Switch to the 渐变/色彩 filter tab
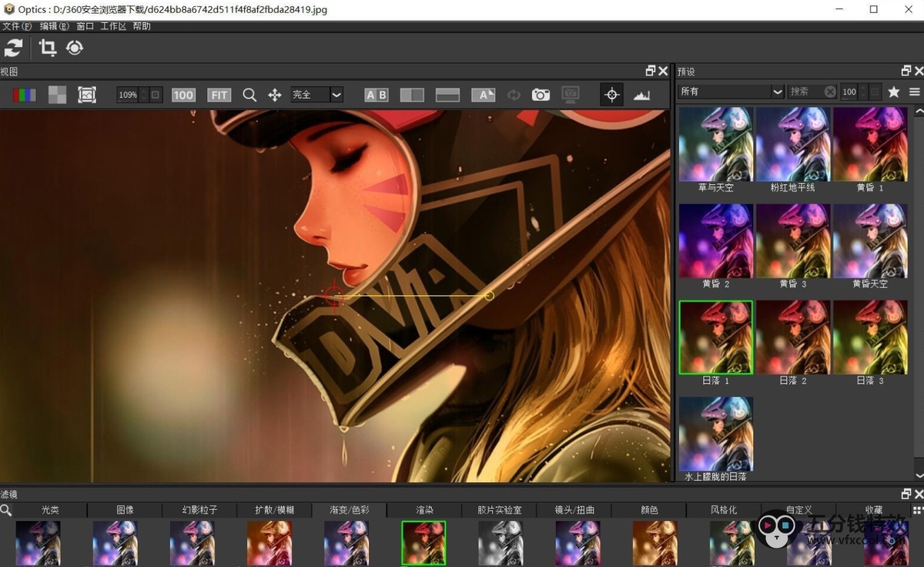Screen dimensions: 924x567 coord(350,510)
